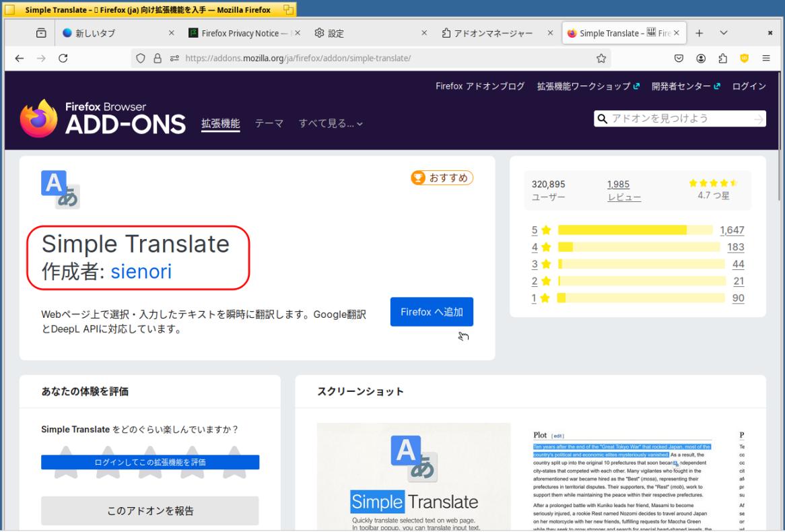
Task: Open the Simple Translate logo screenshot
Action: pyautogui.click(x=414, y=477)
